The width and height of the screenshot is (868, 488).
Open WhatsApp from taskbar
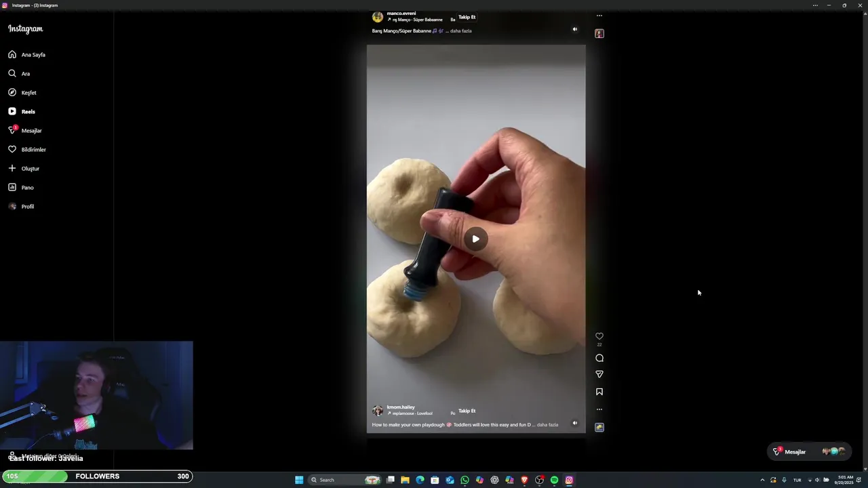(465, 480)
